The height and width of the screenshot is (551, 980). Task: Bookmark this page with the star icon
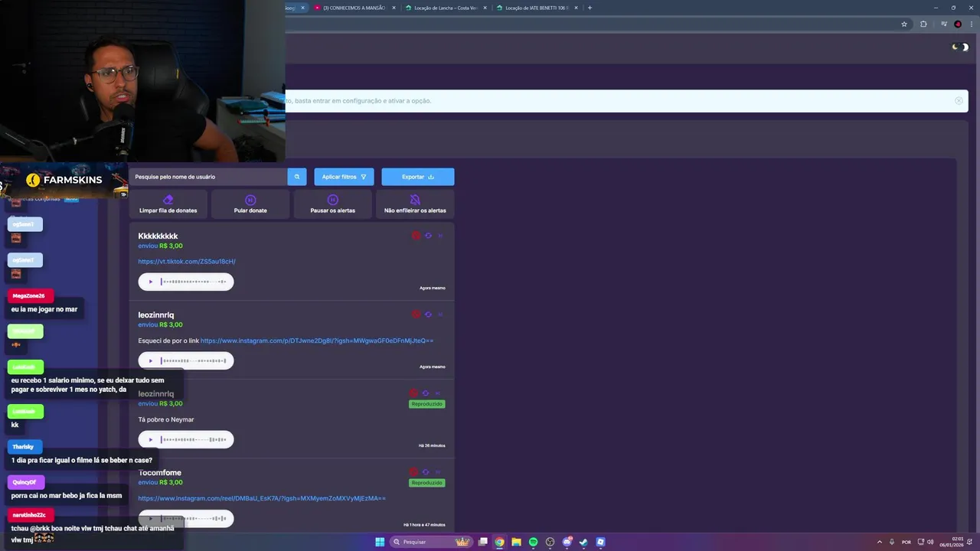point(904,24)
